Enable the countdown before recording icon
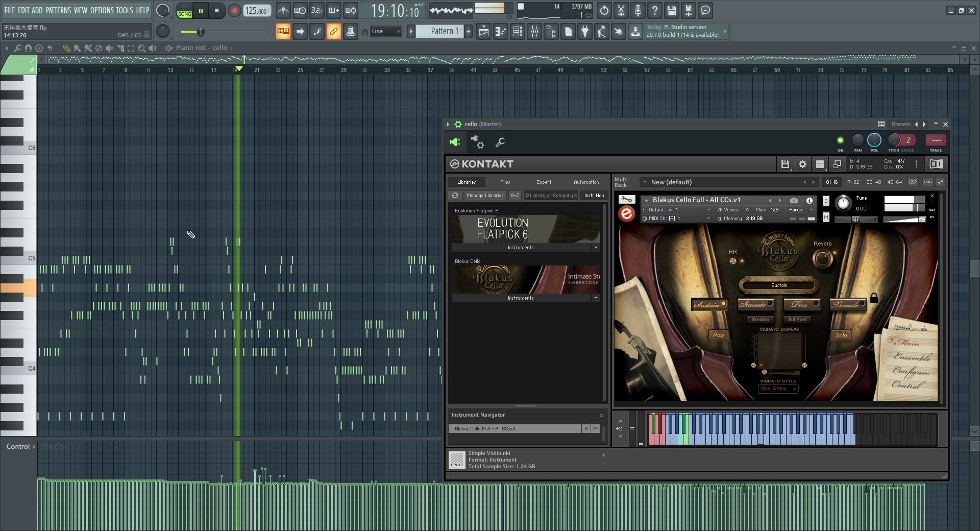980x531 pixels. coord(317,10)
